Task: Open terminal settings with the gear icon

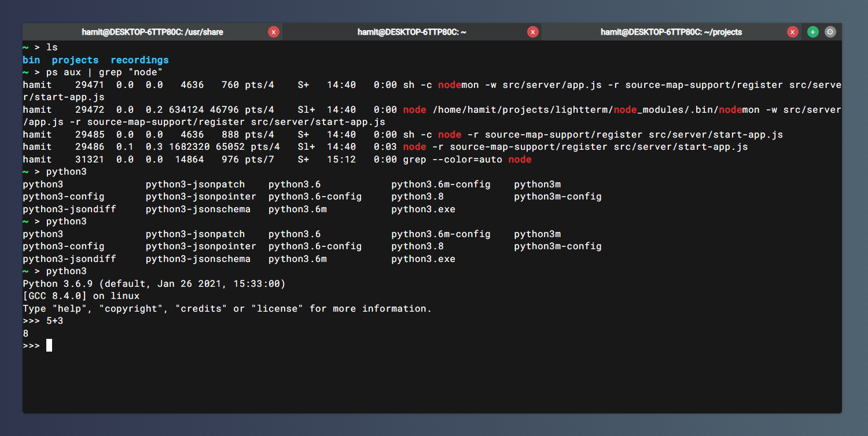Action: [x=830, y=32]
